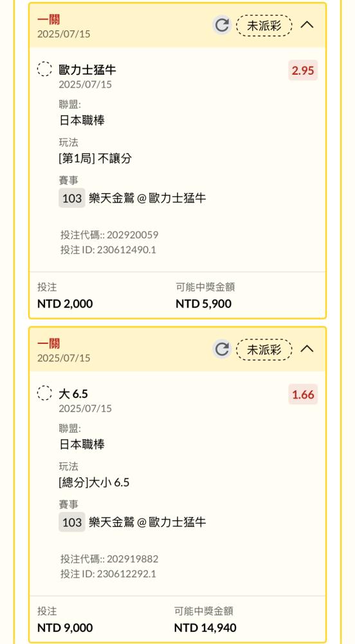
Task: Tap the 未派彩 badge on second card
Action: (264, 350)
